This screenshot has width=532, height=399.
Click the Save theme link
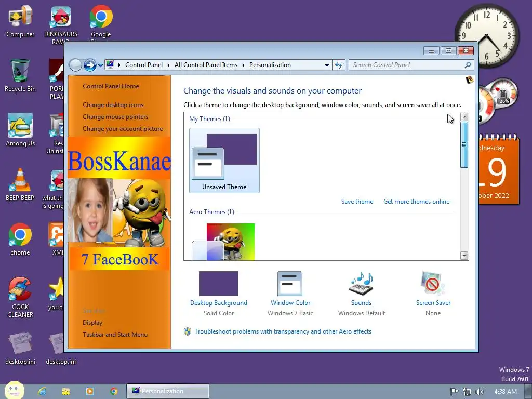pos(357,202)
